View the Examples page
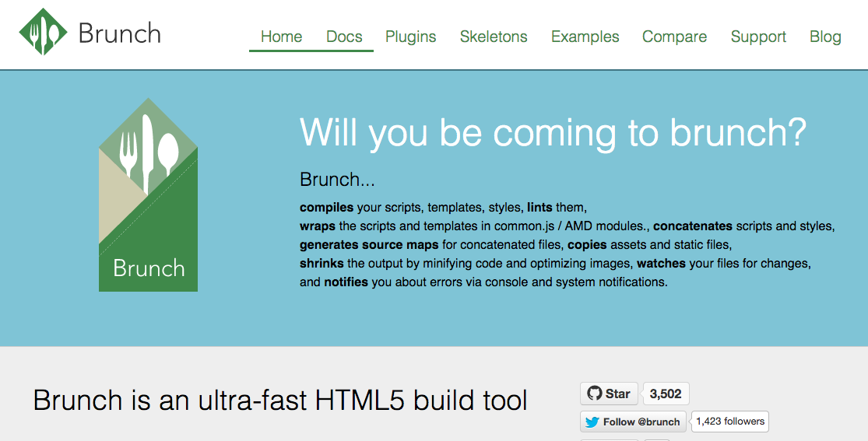The height and width of the screenshot is (441, 868). coord(585,37)
